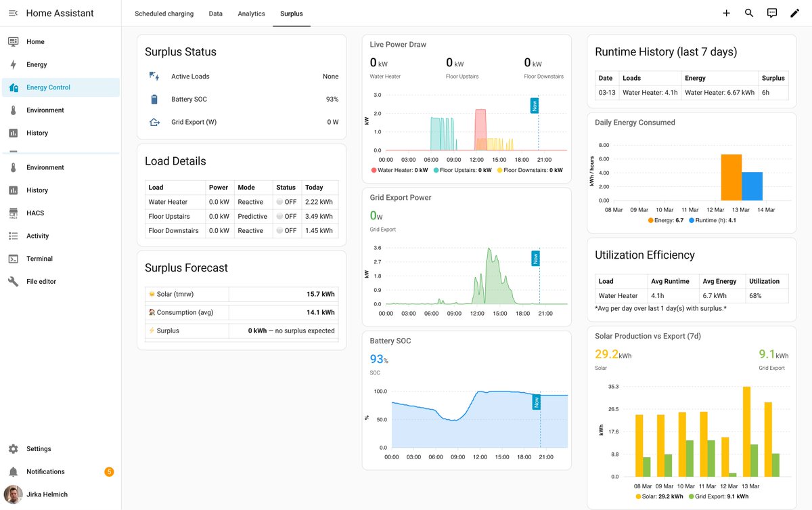This screenshot has width=812, height=510.
Task: Click the Battery SOC battery icon
Action: (154, 100)
